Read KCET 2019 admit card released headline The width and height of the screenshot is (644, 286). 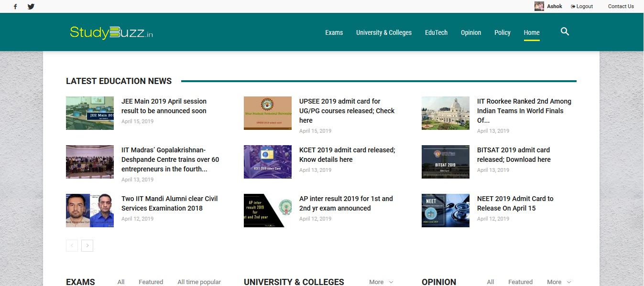tap(347, 155)
